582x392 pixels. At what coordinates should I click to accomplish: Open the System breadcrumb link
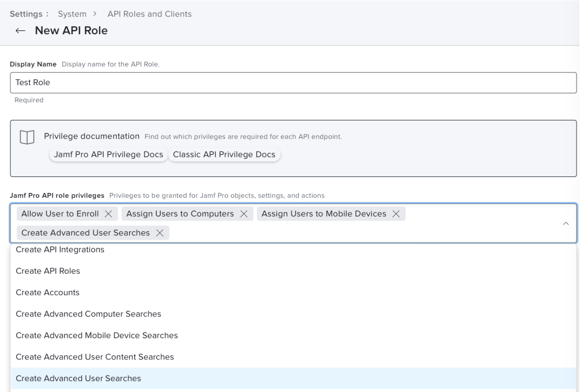[72, 14]
